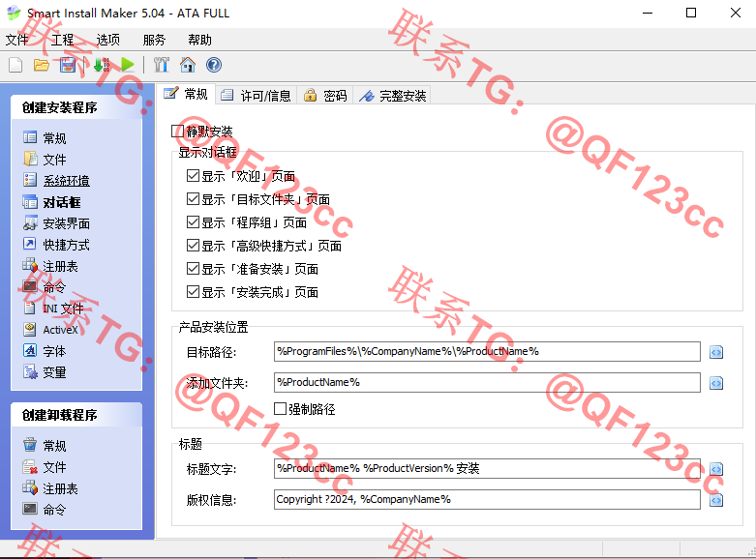
Task: Enable the 强制路径 checkbox
Action: (280, 409)
